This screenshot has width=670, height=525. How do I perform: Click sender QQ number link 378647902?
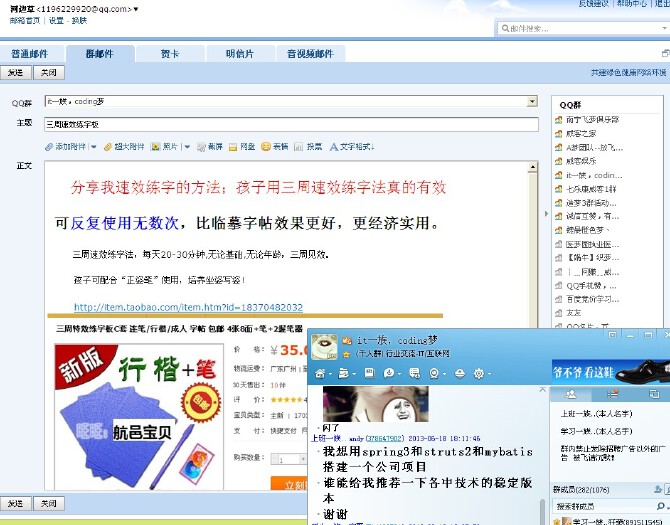(385, 439)
